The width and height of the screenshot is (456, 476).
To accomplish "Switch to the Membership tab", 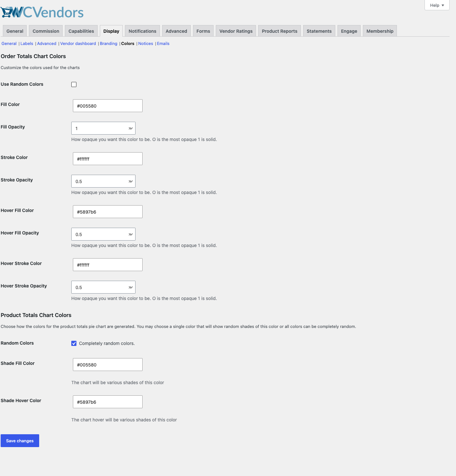I will tap(380, 31).
